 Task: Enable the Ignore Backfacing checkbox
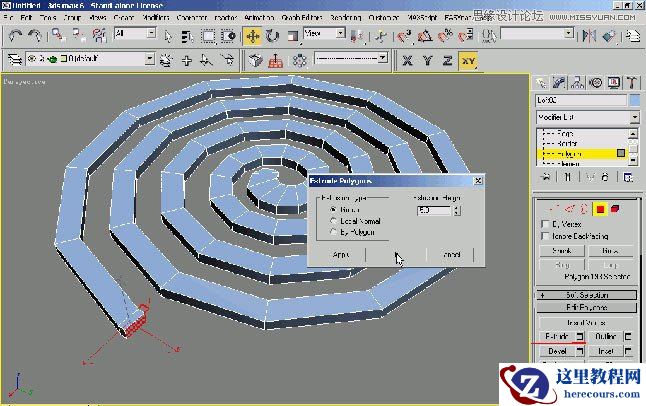pyautogui.click(x=545, y=236)
